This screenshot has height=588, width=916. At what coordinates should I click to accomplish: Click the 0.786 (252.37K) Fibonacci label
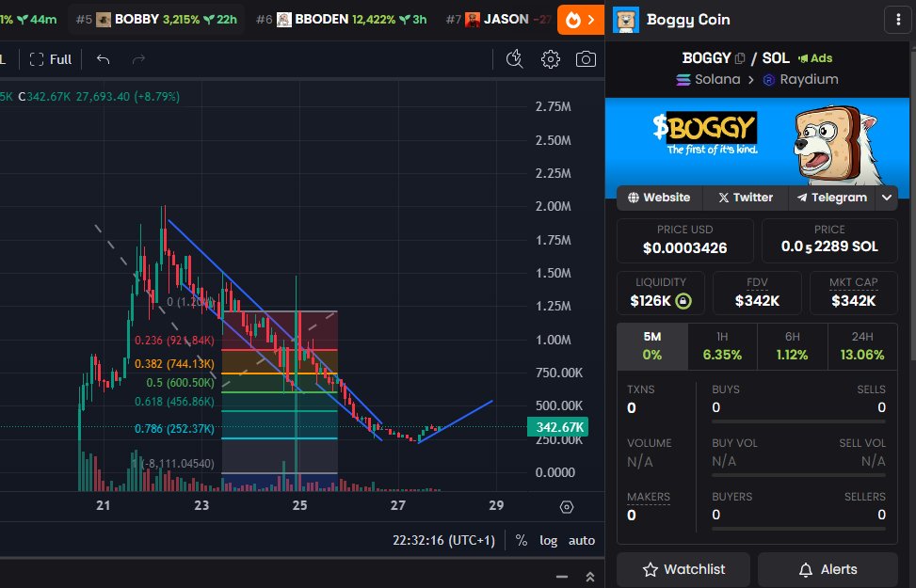[x=174, y=429]
